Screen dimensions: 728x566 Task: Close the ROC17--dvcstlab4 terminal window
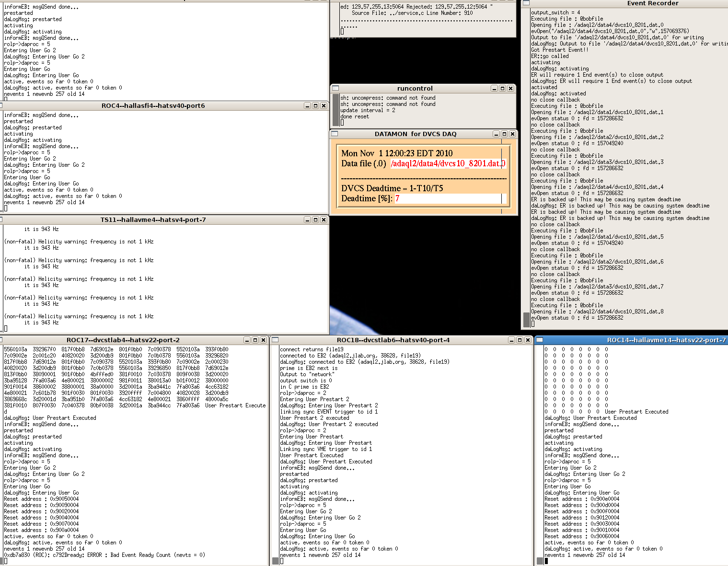(x=263, y=340)
